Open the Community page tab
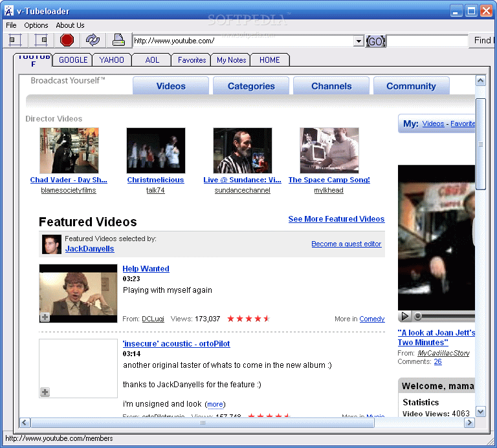The image size is (497, 448). [x=411, y=86]
